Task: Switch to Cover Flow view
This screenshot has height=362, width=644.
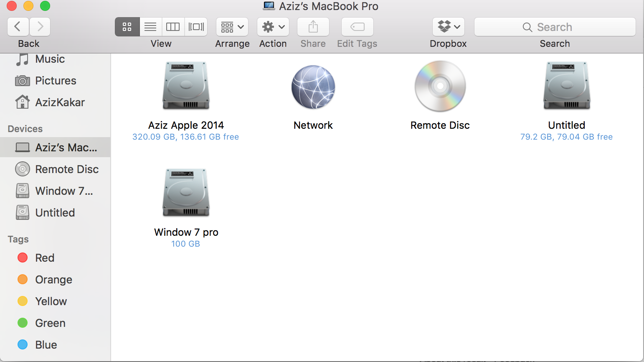Action: tap(196, 27)
